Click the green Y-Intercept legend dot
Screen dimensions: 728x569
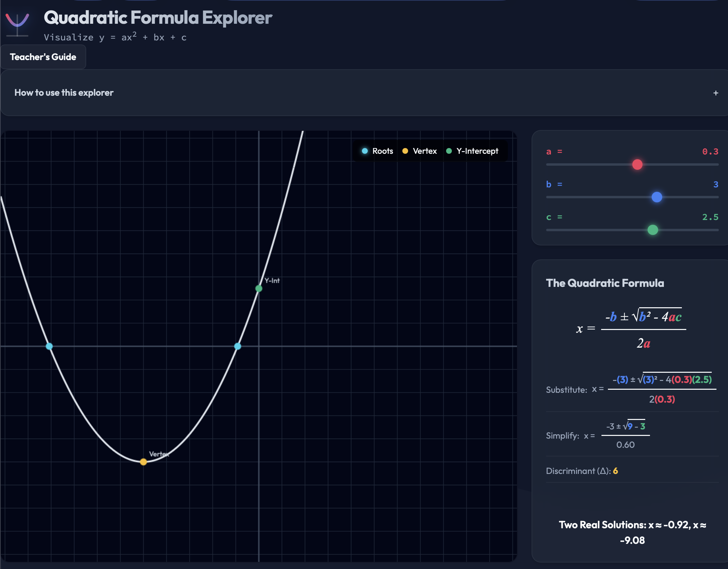pyautogui.click(x=449, y=151)
